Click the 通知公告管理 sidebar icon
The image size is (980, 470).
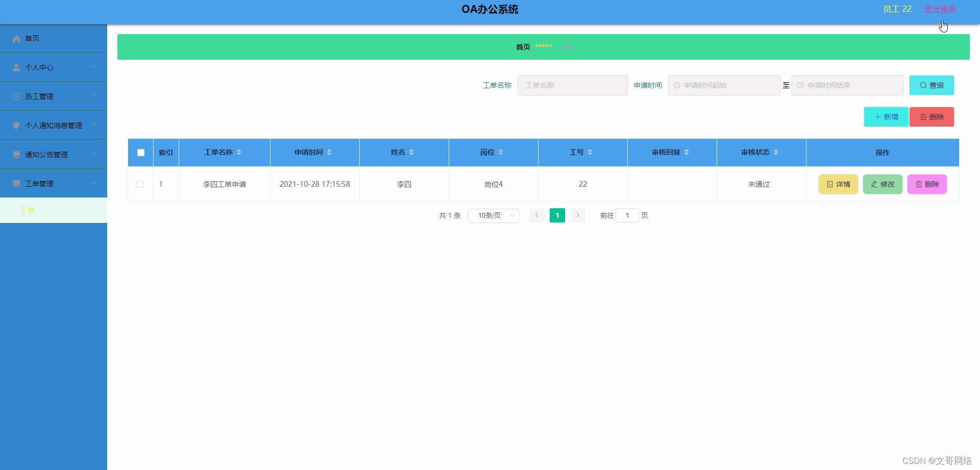[x=16, y=154]
